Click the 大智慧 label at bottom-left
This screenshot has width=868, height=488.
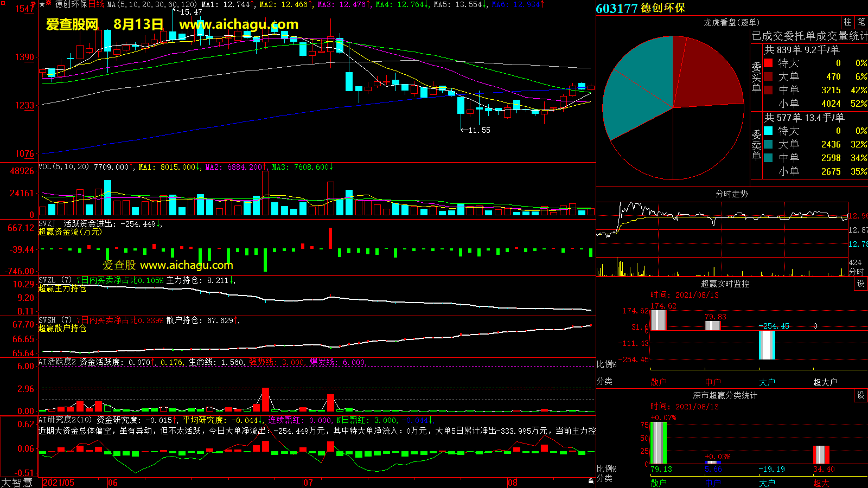click(17, 482)
